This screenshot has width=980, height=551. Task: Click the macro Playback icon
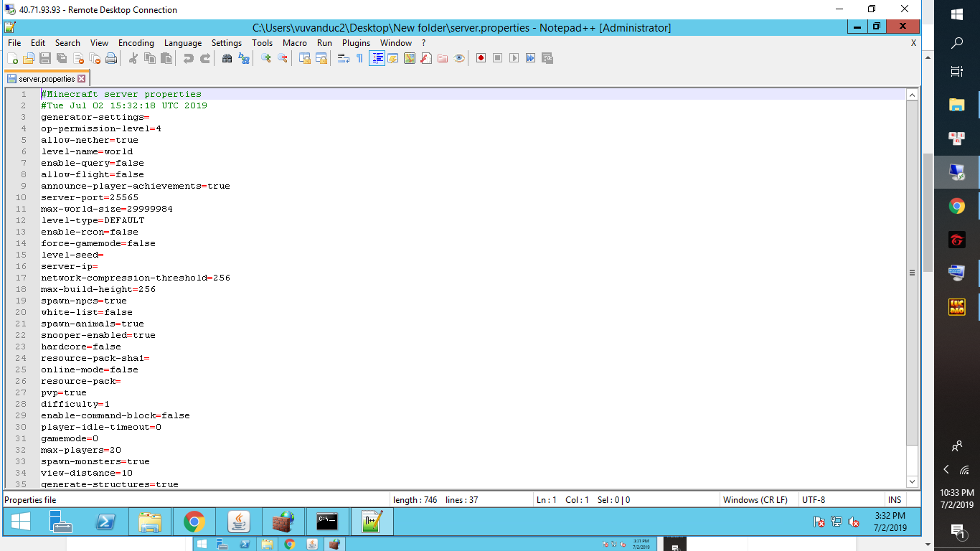point(514,58)
